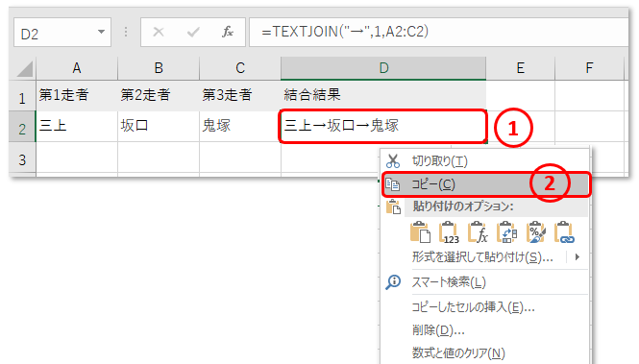Open スマート検索(L) from context menu

pyautogui.click(x=485, y=281)
